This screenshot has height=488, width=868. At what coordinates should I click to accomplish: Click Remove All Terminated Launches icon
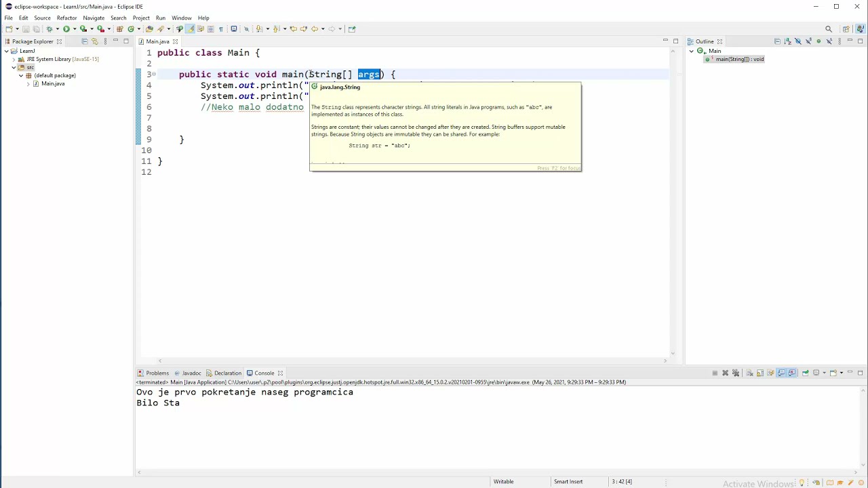(x=736, y=373)
